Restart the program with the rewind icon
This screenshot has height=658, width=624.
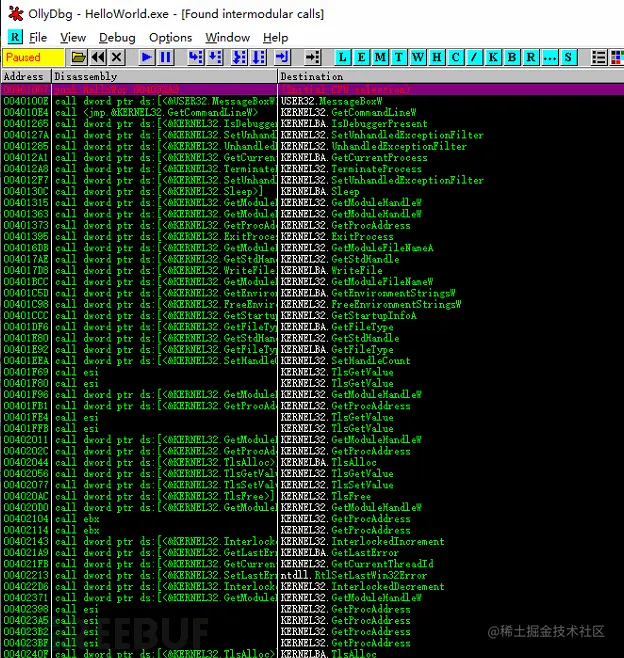(98, 57)
